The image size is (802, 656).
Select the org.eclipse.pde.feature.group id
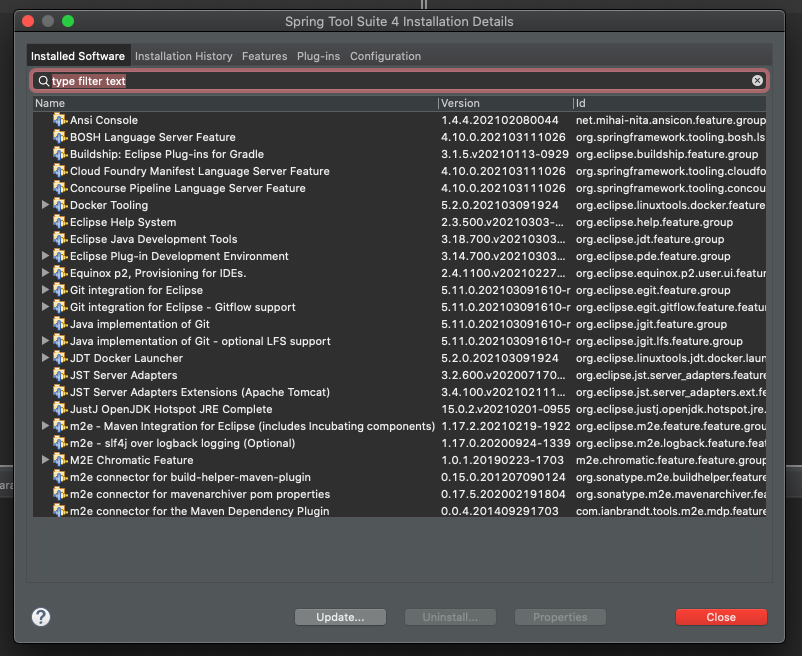pyautogui.click(x=653, y=256)
